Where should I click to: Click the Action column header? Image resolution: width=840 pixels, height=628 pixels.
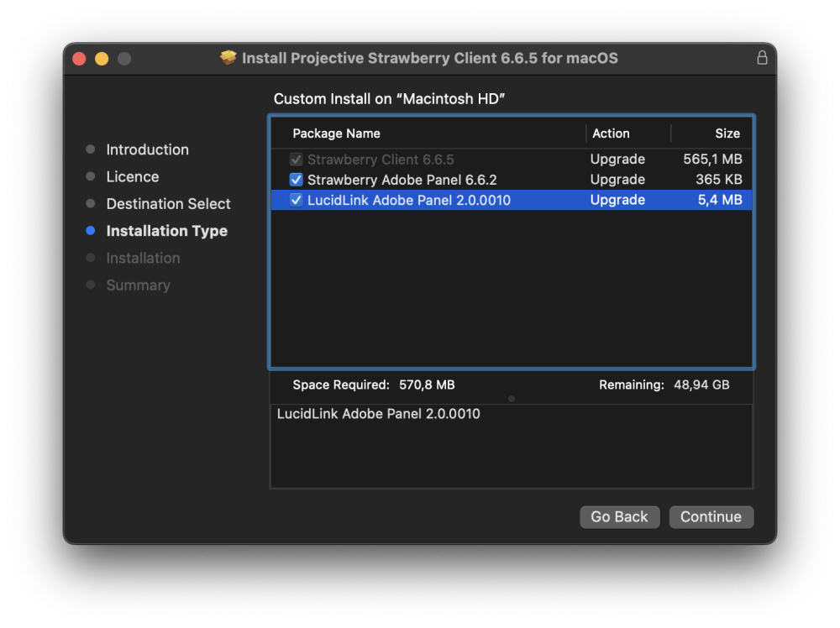(611, 133)
